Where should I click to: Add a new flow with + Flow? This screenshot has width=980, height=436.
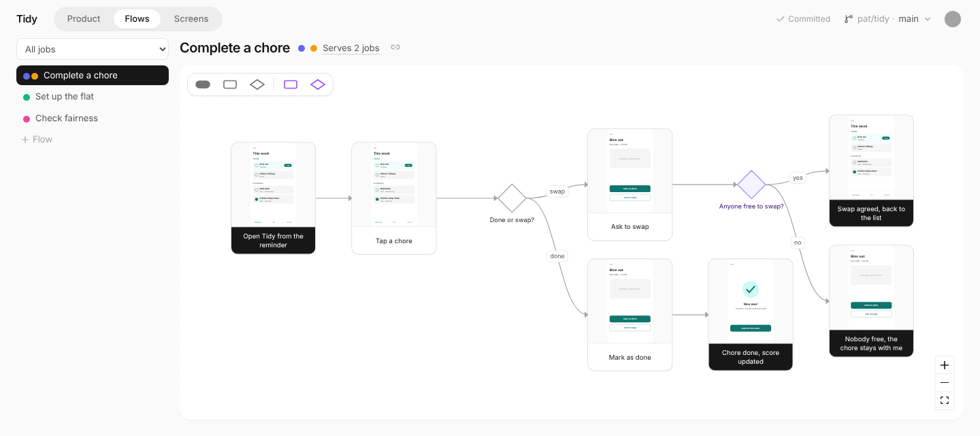click(x=37, y=140)
